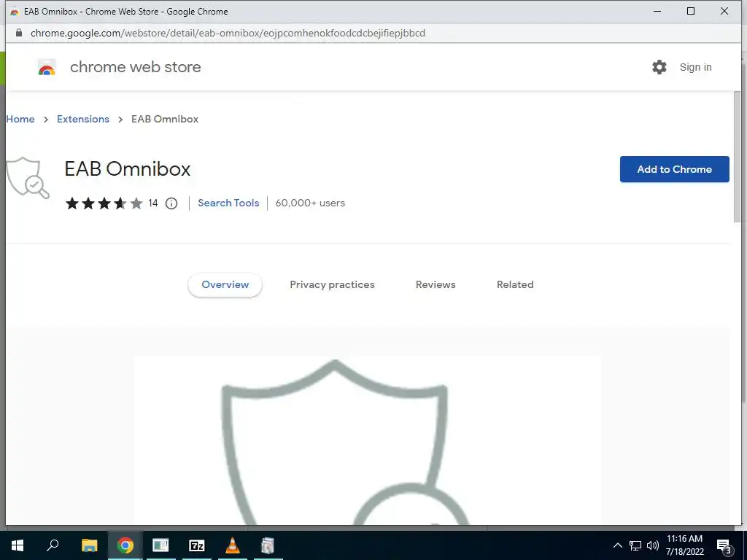Click Chrome icon in the taskbar
Screen dimensions: 747x560
coord(125,545)
